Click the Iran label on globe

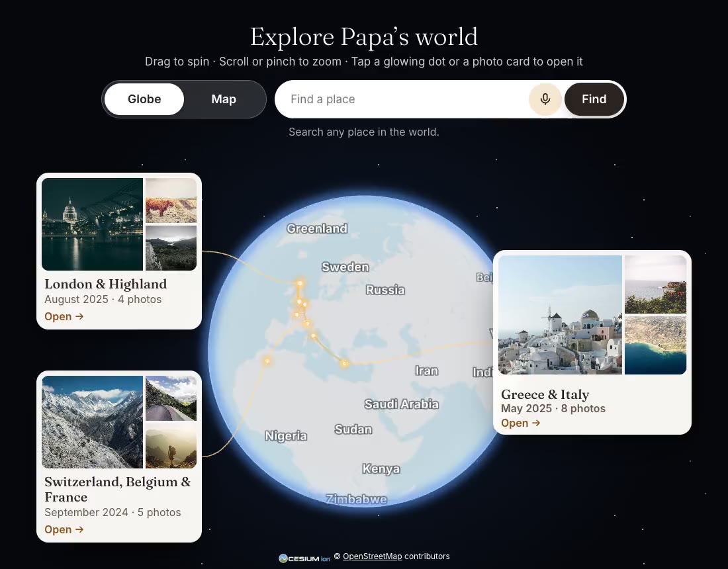pyautogui.click(x=427, y=371)
